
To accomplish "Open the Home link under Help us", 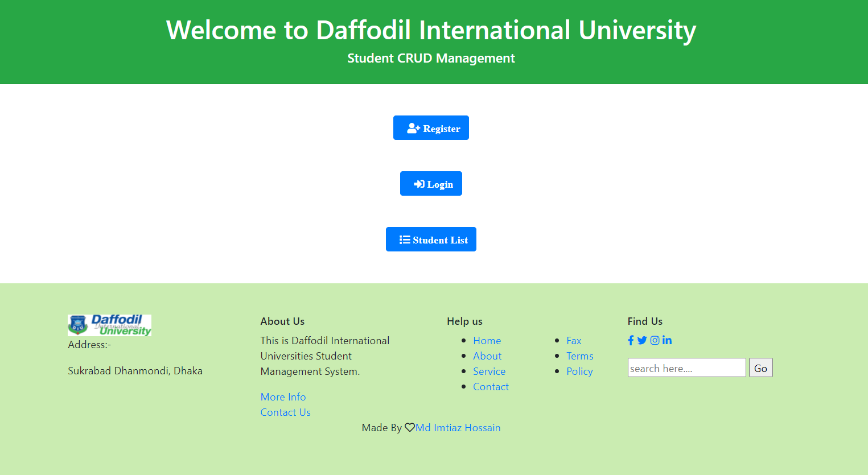I will point(487,340).
